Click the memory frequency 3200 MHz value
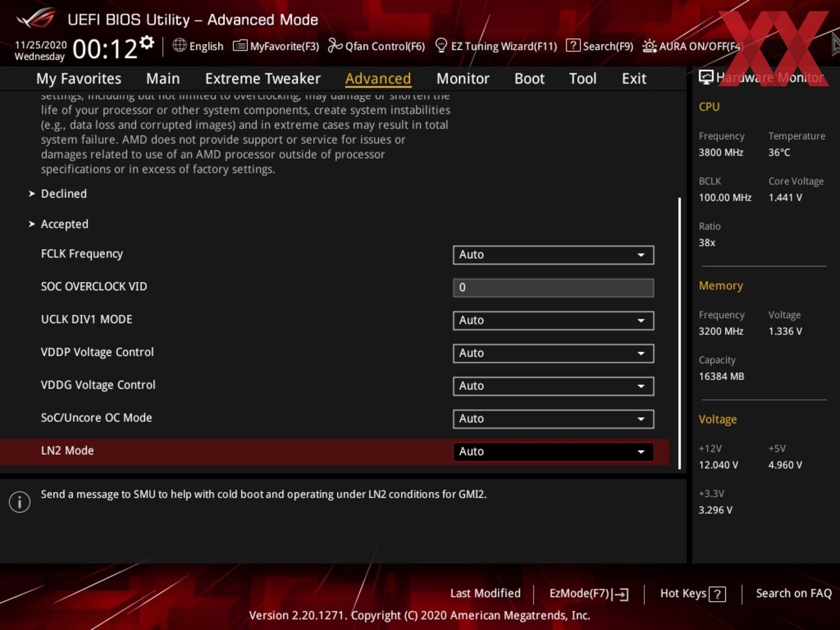This screenshot has width=840, height=630. (x=721, y=331)
